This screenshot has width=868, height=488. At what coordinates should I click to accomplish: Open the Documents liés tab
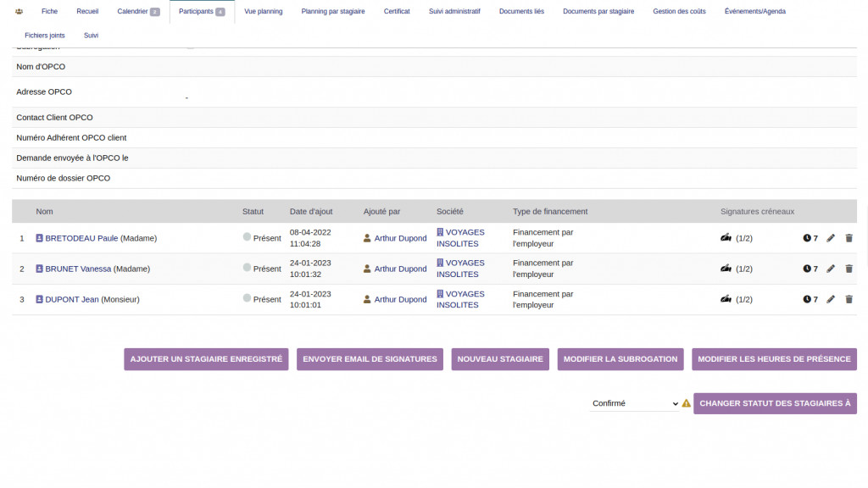click(521, 11)
